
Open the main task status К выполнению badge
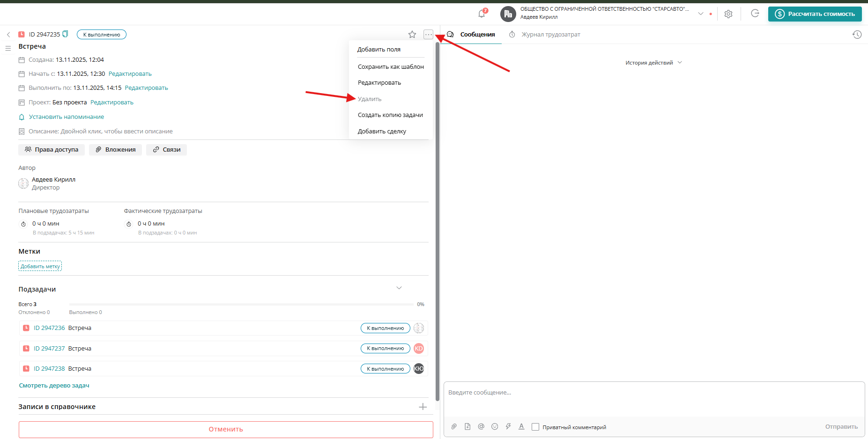click(102, 35)
